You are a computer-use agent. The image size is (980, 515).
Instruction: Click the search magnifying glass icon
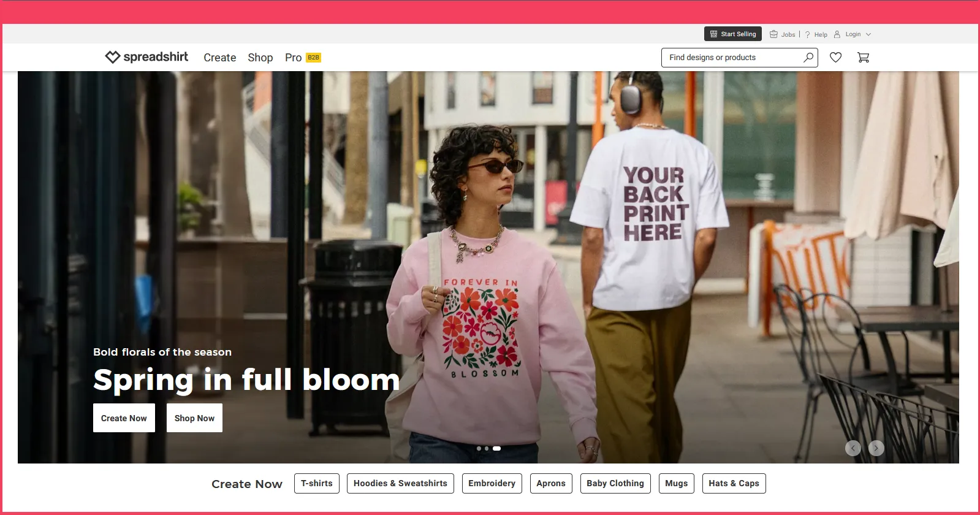coord(808,57)
